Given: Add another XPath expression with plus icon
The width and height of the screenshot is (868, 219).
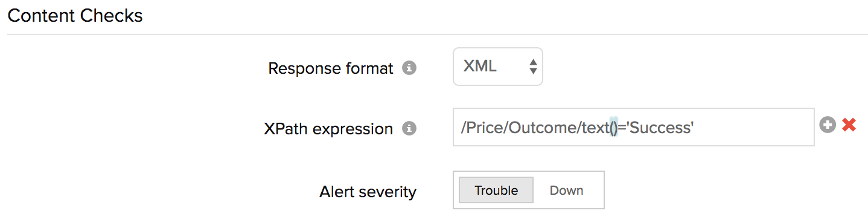Looking at the screenshot, I should point(827,125).
